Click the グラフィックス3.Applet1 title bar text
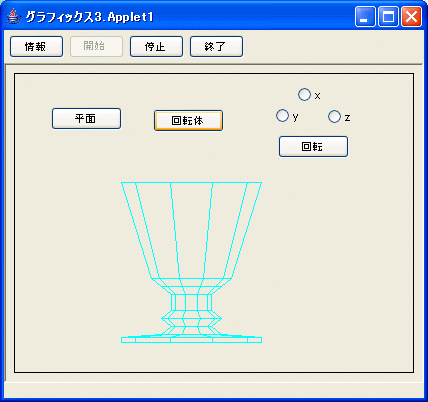428x402 pixels. point(89,17)
